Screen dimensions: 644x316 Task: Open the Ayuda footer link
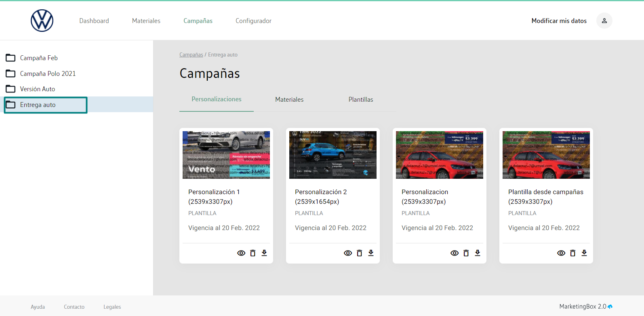click(38, 307)
